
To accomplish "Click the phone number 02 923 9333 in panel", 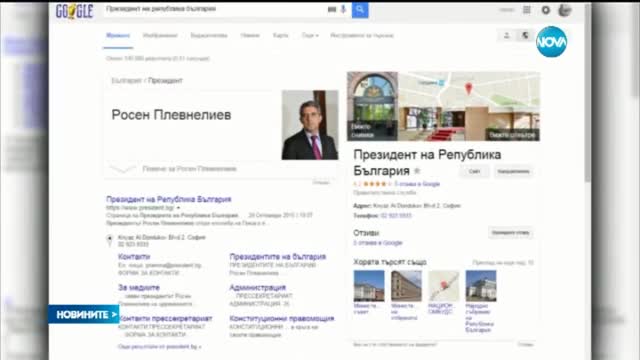I will pos(396,216).
